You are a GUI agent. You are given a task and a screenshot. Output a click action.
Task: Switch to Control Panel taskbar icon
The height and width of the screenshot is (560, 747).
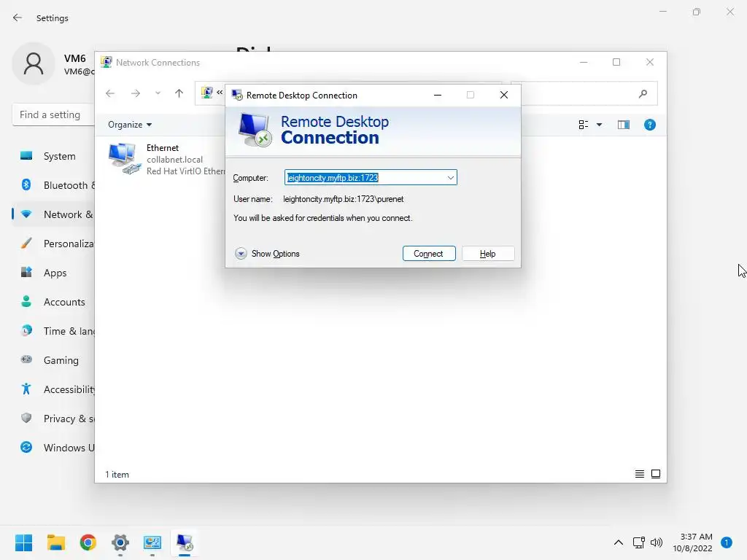(152, 542)
